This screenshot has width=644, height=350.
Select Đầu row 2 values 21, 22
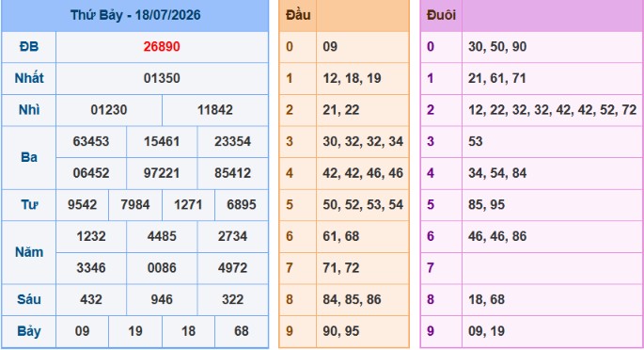[341, 110]
